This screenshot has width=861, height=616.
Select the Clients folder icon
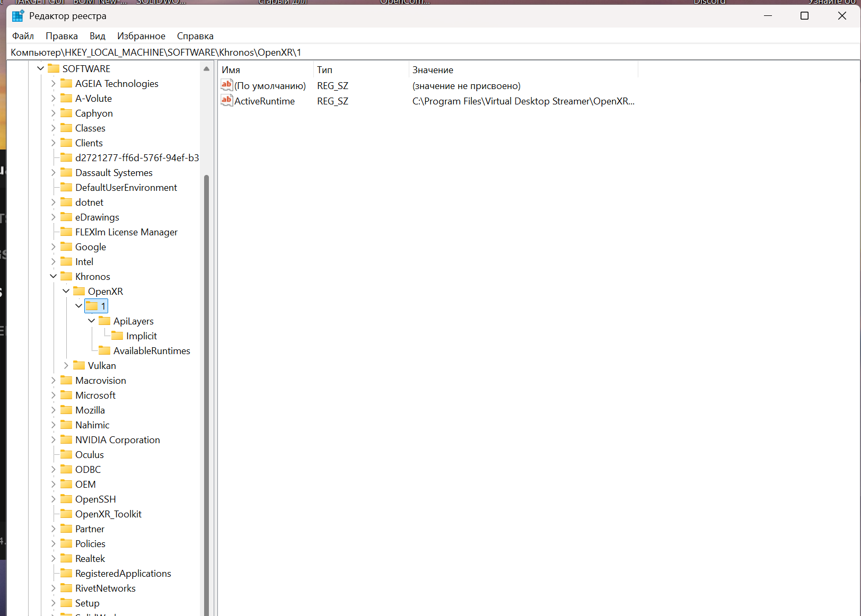66,143
